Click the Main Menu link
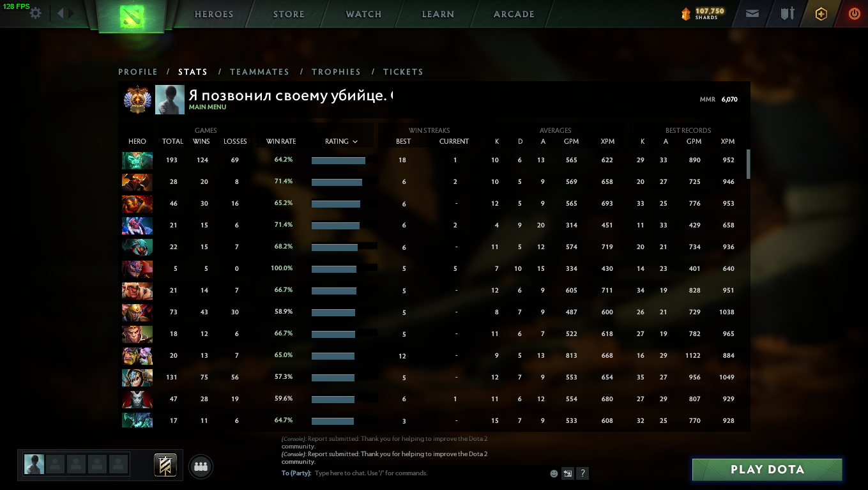 pos(208,107)
